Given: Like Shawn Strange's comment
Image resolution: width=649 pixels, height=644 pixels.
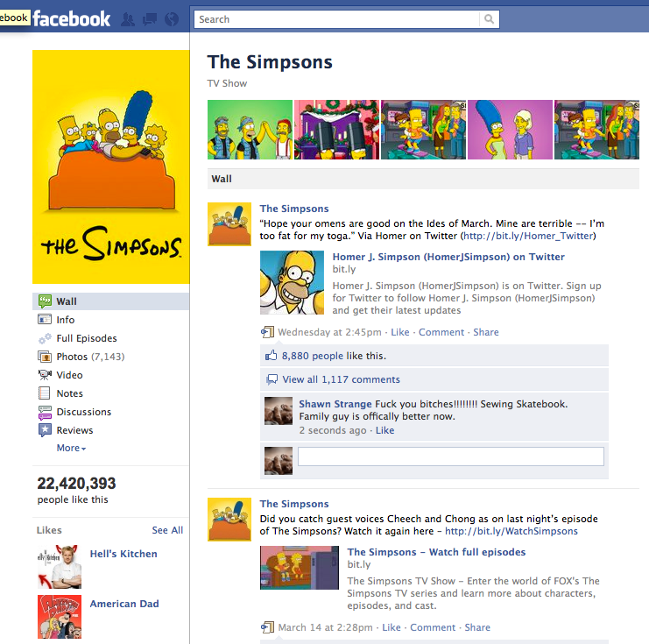Looking at the screenshot, I should pos(384,430).
